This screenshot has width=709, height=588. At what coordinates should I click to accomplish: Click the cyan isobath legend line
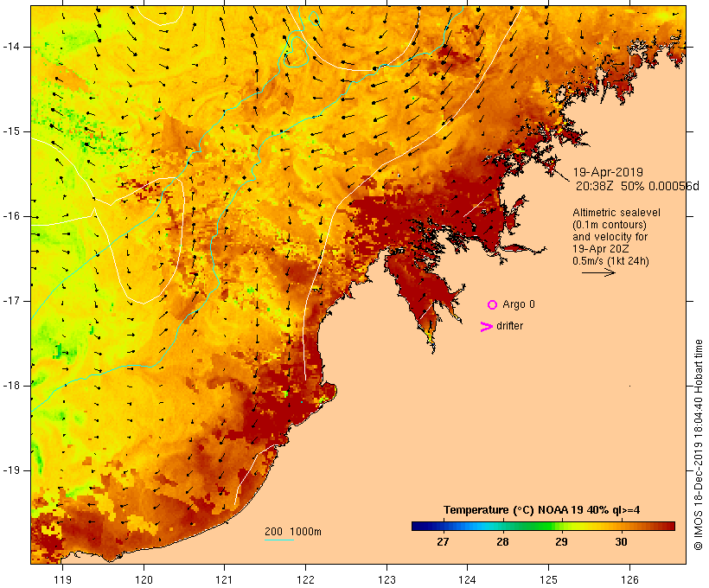pyautogui.click(x=279, y=540)
